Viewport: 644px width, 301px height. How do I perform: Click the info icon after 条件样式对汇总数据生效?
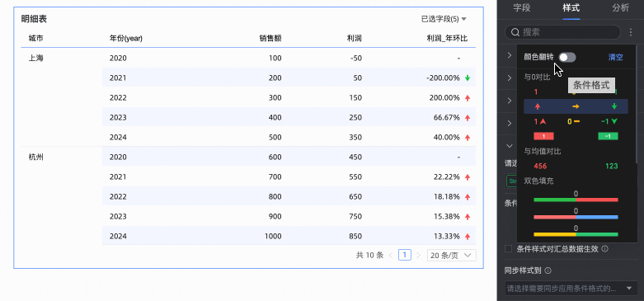[x=605, y=248]
